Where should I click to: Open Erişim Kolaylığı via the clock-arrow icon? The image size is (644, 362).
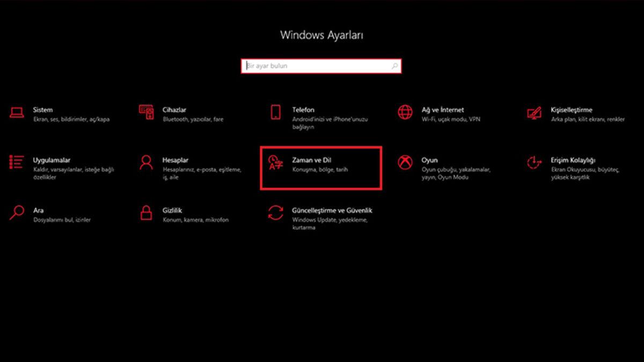(x=535, y=162)
